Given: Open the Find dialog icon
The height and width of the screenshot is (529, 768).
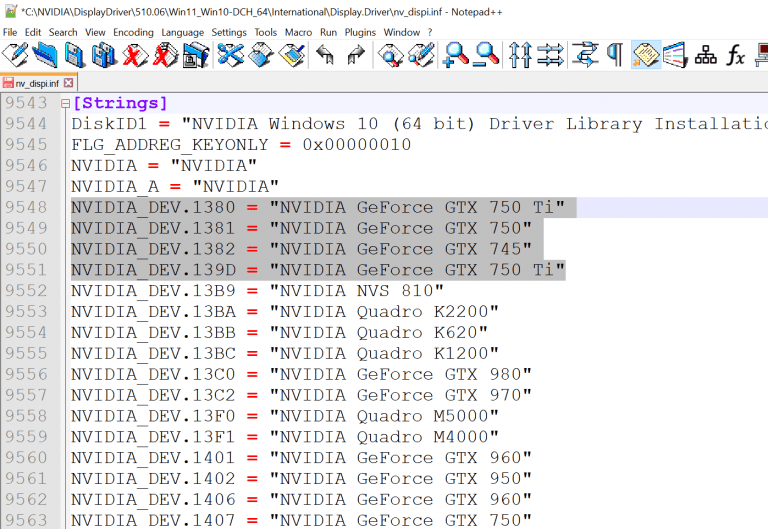Looking at the screenshot, I should tap(390, 54).
